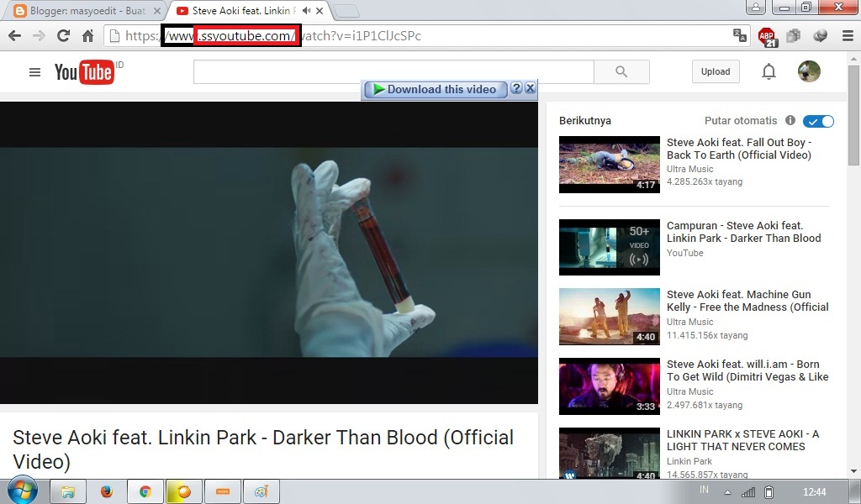Open the notifications bell
The width and height of the screenshot is (861, 504).
769,72
